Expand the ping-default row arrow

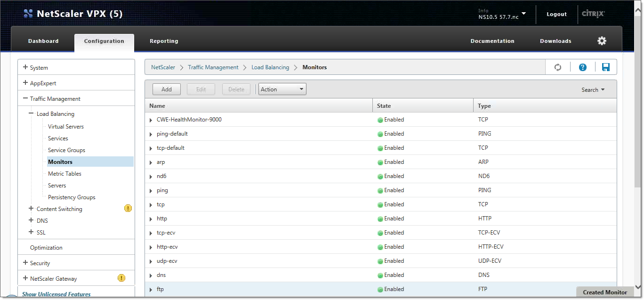pyautogui.click(x=151, y=134)
